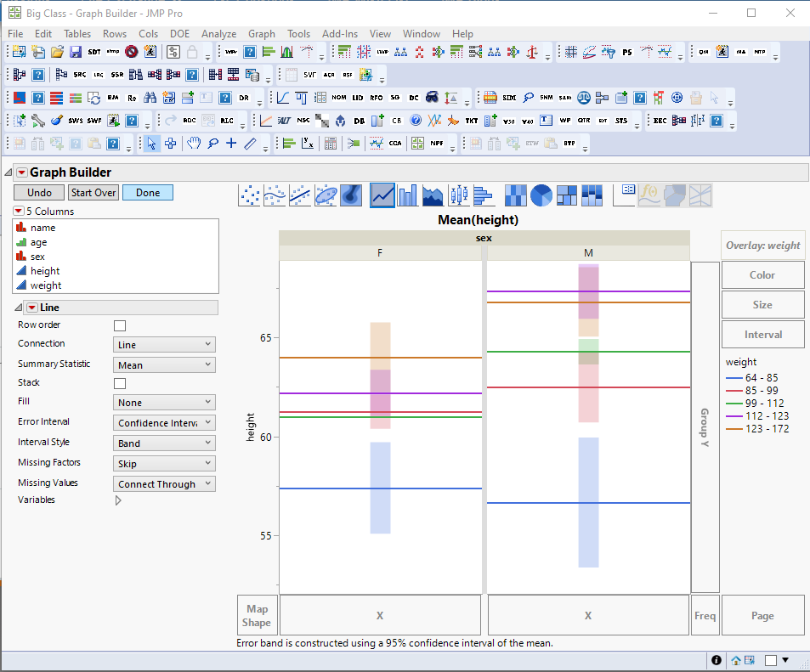This screenshot has width=810, height=672.
Task: Choose the Pie chart element
Action: click(541, 195)
